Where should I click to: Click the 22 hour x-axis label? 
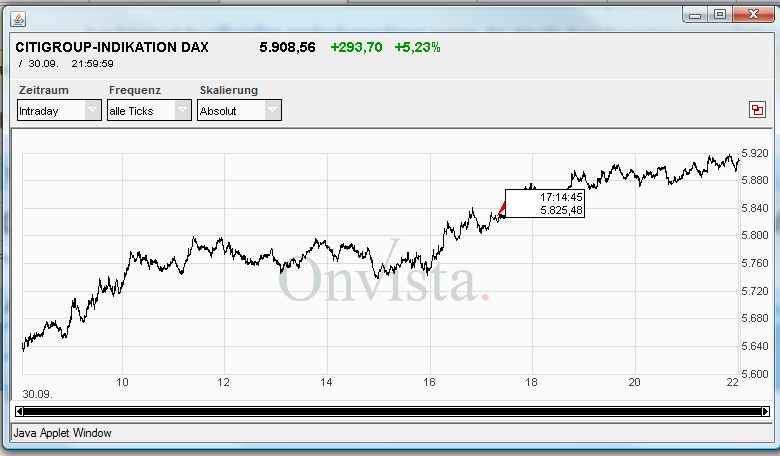(732, 382)
